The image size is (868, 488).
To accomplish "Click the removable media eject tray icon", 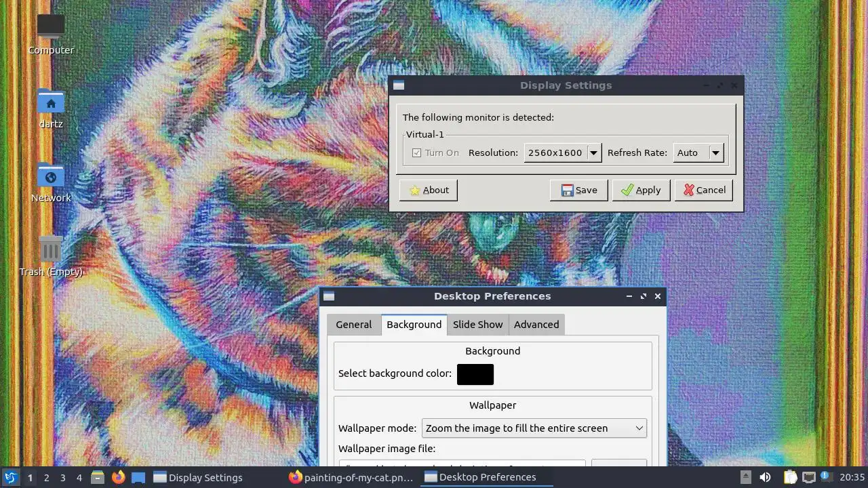I will [745, 477].
